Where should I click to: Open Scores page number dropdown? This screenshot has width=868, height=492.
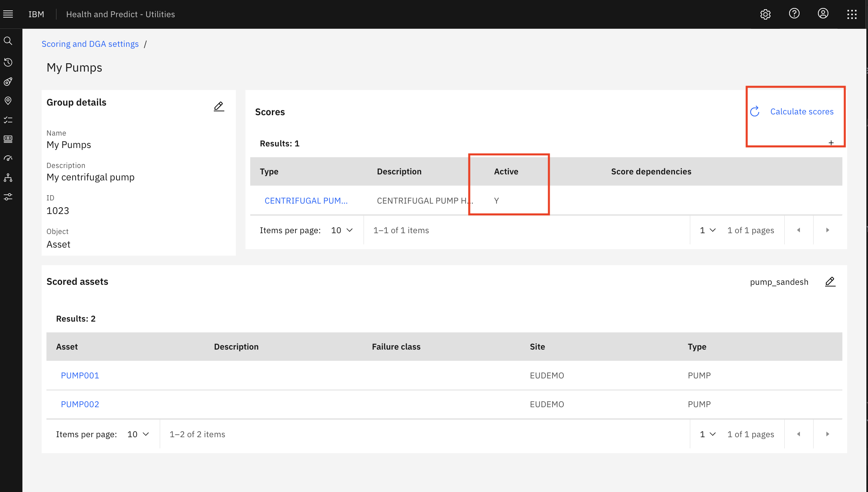pyautogui.click(x=707, y=230)
